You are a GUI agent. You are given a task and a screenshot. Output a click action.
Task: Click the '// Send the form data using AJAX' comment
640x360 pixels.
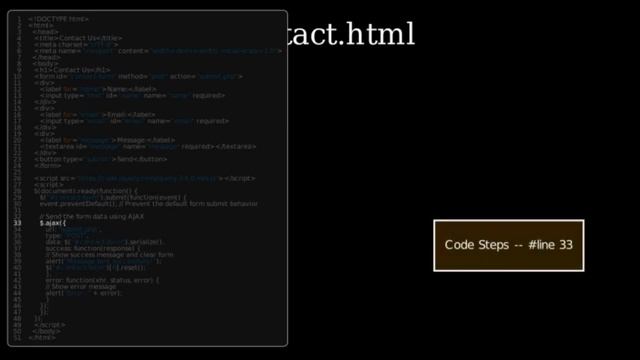coord(92,217)
